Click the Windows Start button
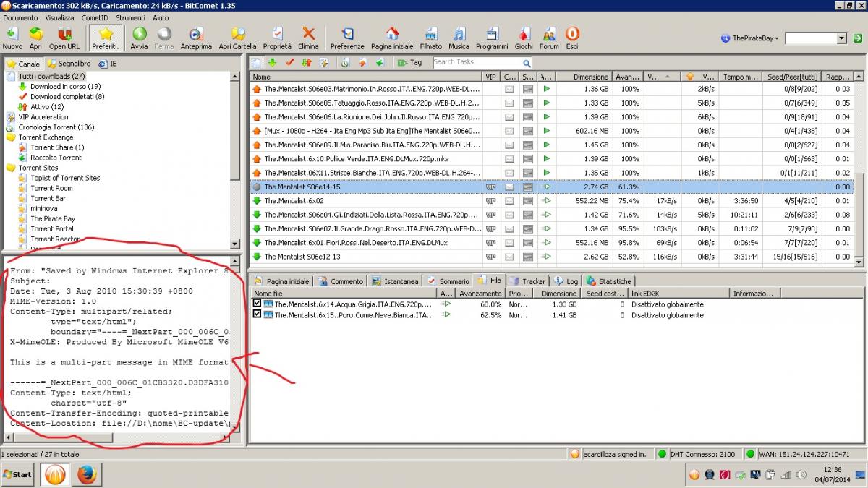 coord(17,474)
